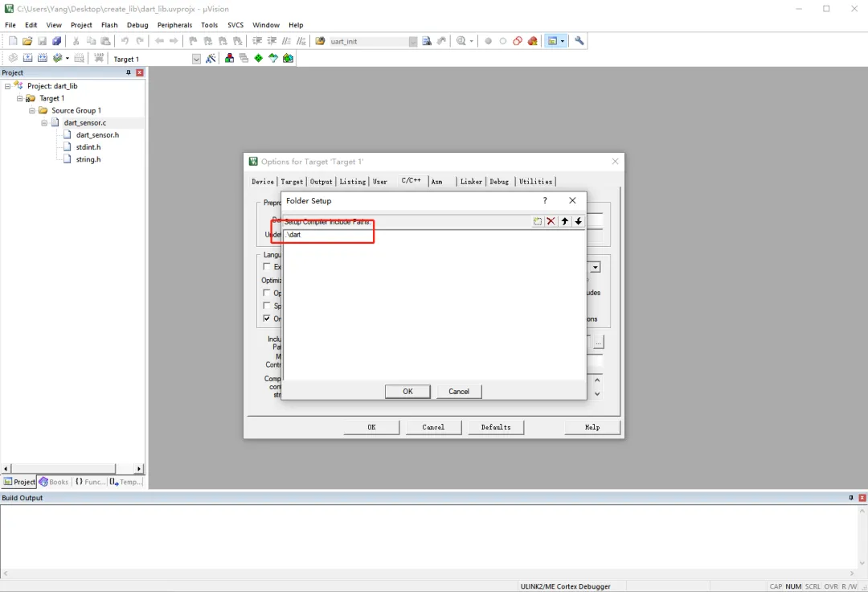
Task: Pin the Build Output panel
Action: [x=851, y=498]
